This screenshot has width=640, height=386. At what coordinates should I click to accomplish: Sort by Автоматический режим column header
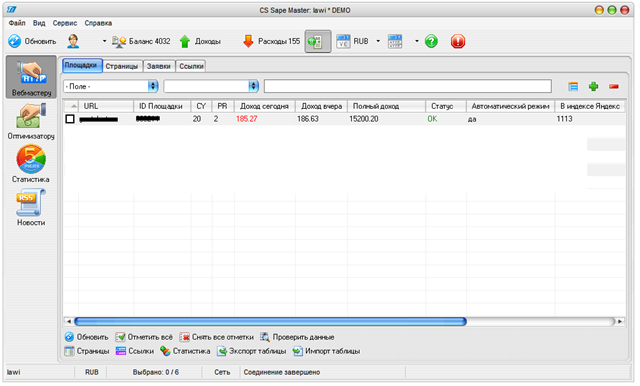[x=510, y=106]
